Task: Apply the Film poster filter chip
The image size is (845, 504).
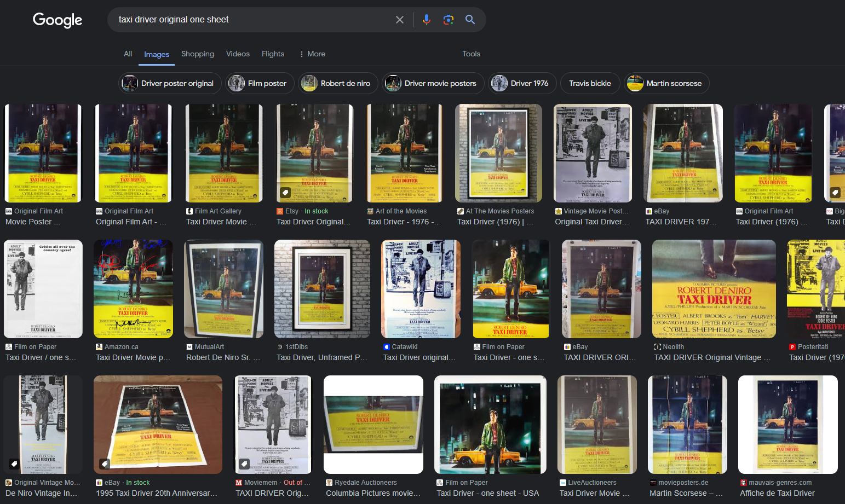Action: coord(259,83)
